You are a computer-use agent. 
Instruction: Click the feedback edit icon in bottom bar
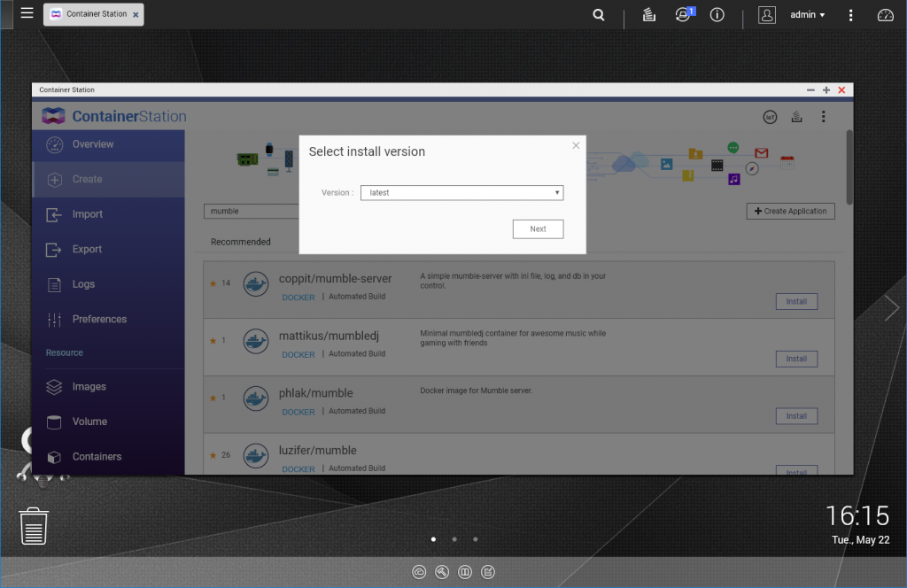[488, 572]
